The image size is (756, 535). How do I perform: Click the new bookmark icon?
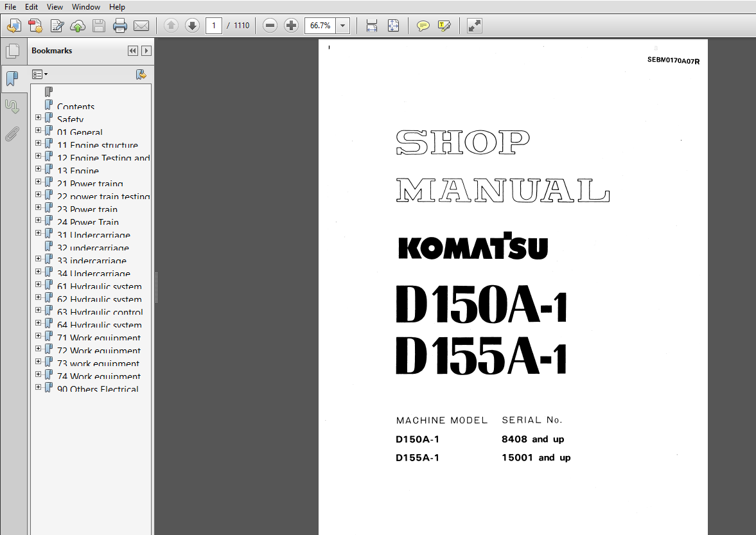[x=141, y=75]
